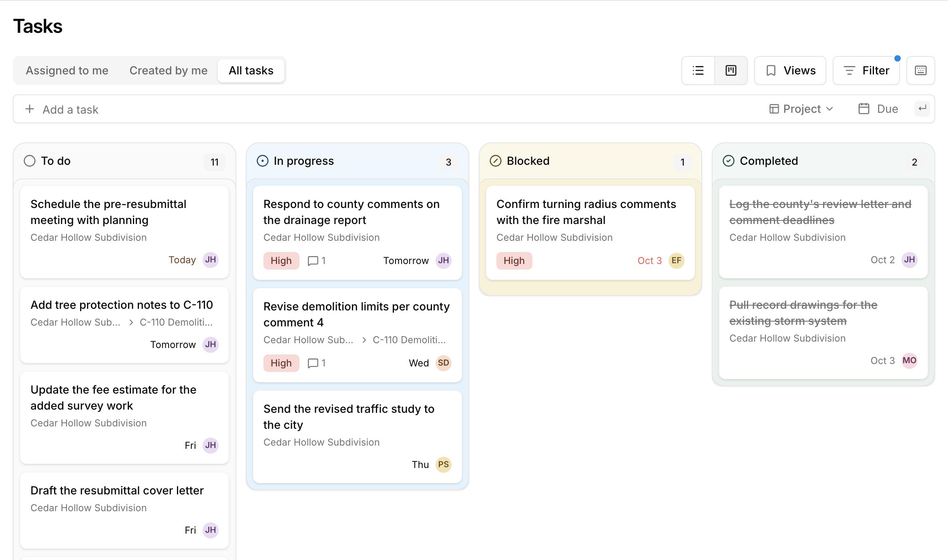Open keyboard shortcuts icon button
The image size is (948, 560).
[920, 70]
